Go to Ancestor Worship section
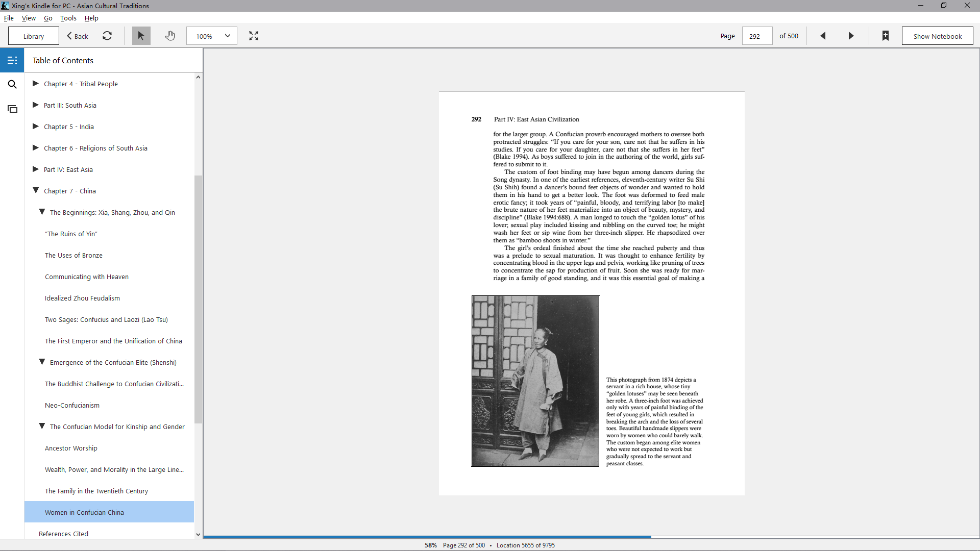Viewport: 980px width, 551px height. coord(71,448)
